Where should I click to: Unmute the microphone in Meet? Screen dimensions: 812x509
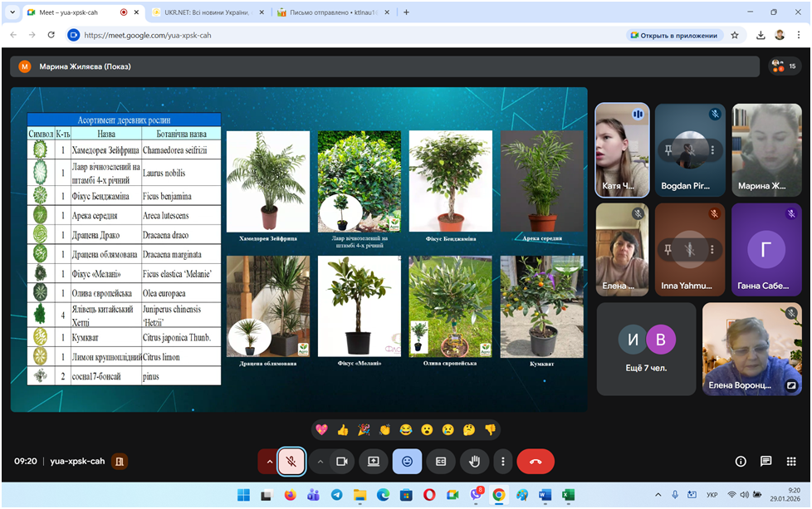click(291, 461)
